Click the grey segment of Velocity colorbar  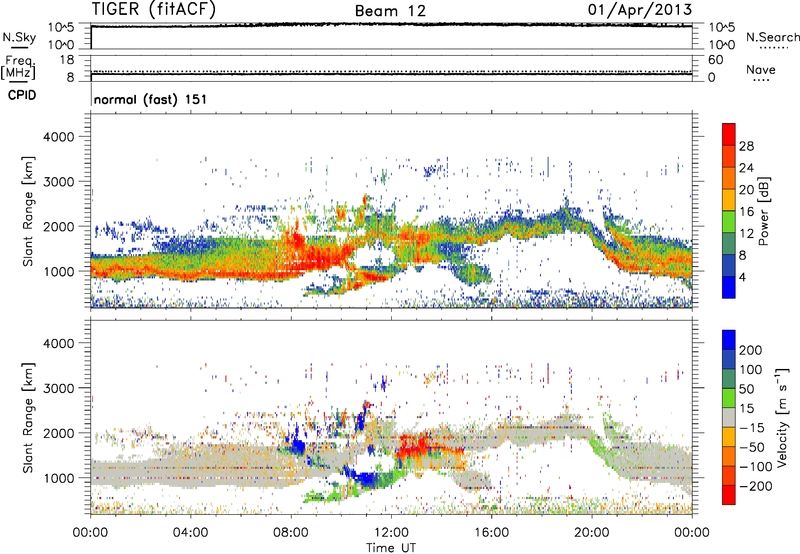pos(729,417)
